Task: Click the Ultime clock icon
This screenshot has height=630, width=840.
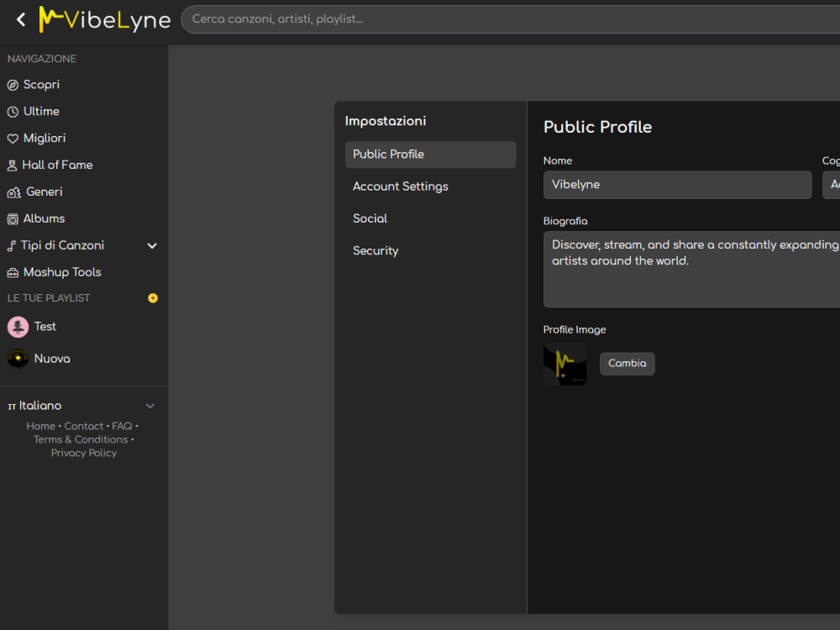Action: coord(13,112)
